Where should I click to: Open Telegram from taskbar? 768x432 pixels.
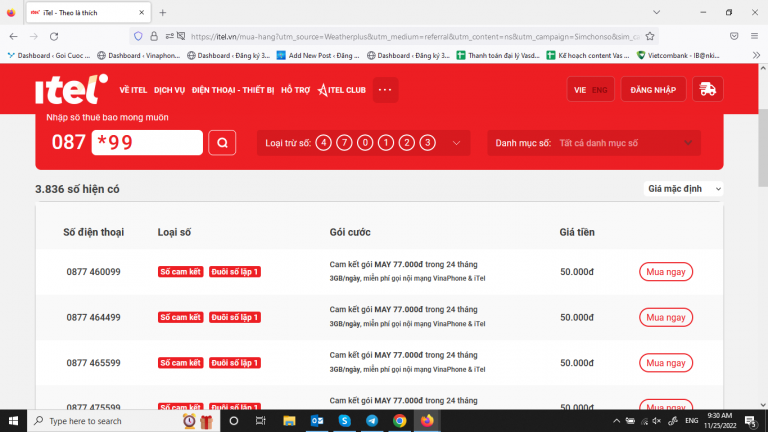point(372,421)
